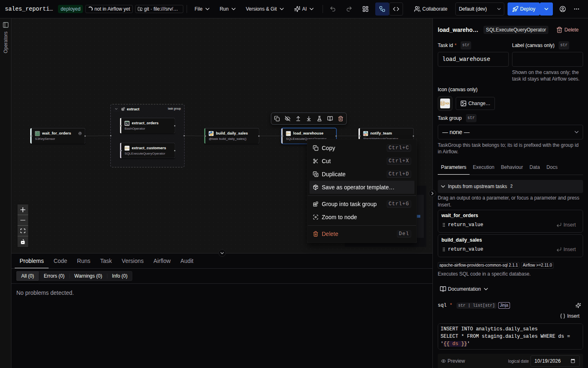Open the Deploy options arrow
The width and height of the screenshot is (588, 368).
546,9
